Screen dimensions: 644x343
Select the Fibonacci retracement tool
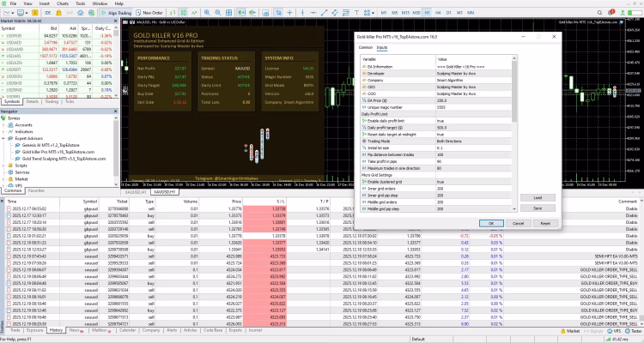345,13
